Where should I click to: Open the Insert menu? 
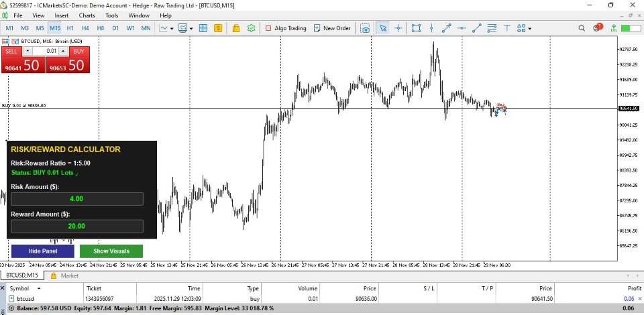62,15
